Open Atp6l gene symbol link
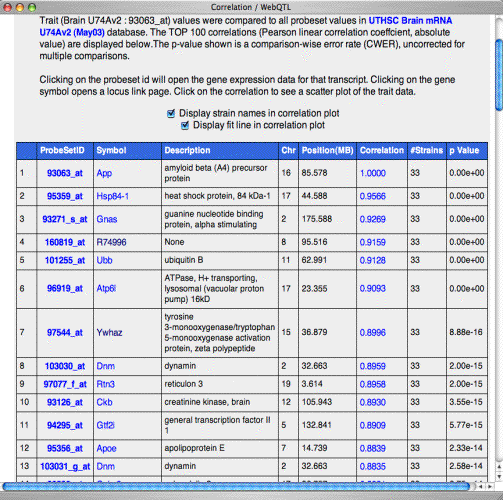Image resolution: width=503 pixels, height=500 pixels. tap(106, 288)
